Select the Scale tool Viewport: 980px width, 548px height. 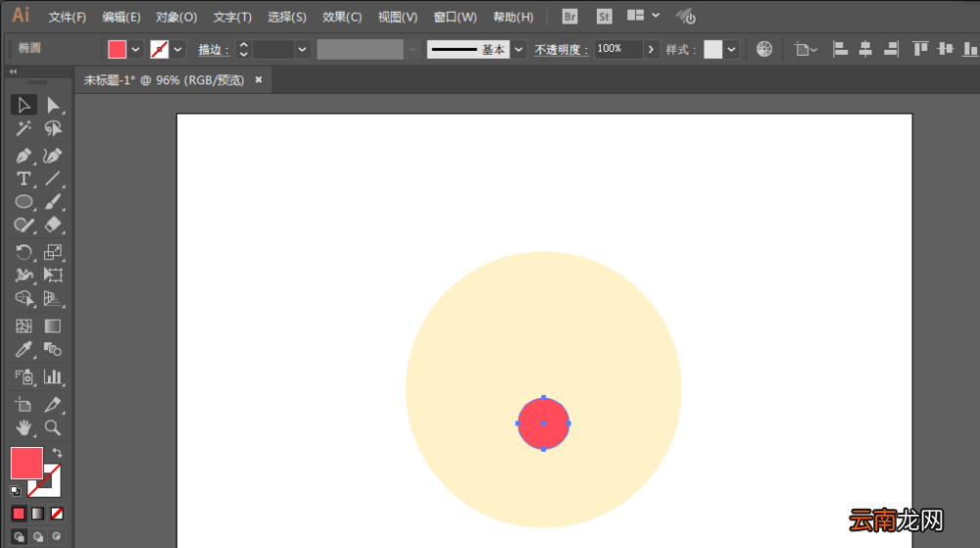coord(53,252)
